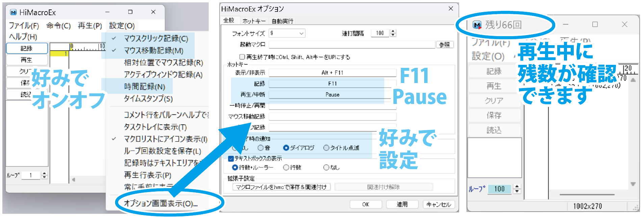Screen dimensions: 644x217
Task: Click 読込 button in 残り66回 window
Action: [x=494, y=130]
